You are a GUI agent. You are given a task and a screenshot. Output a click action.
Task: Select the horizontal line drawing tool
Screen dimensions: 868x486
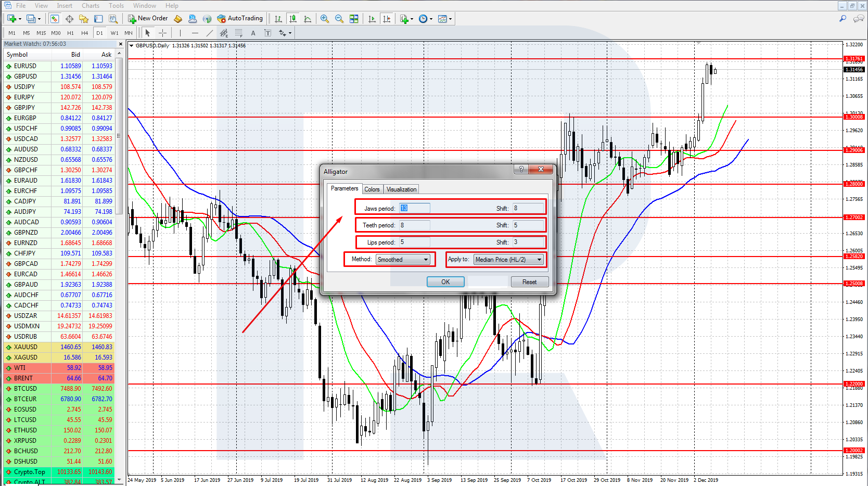tap(195, 33)
